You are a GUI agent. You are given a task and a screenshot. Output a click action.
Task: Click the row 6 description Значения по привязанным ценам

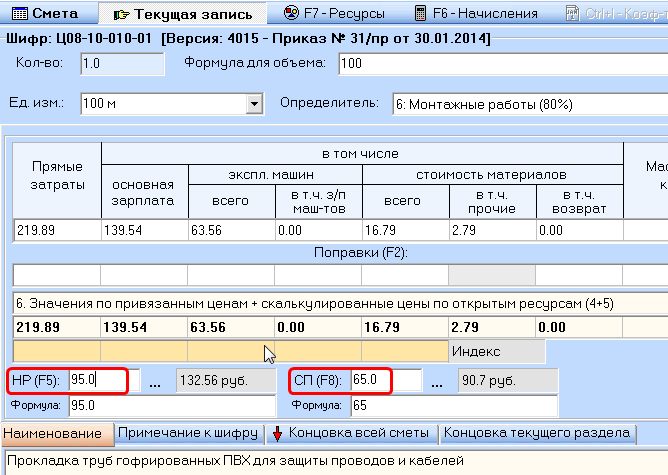tap(338, 304)
